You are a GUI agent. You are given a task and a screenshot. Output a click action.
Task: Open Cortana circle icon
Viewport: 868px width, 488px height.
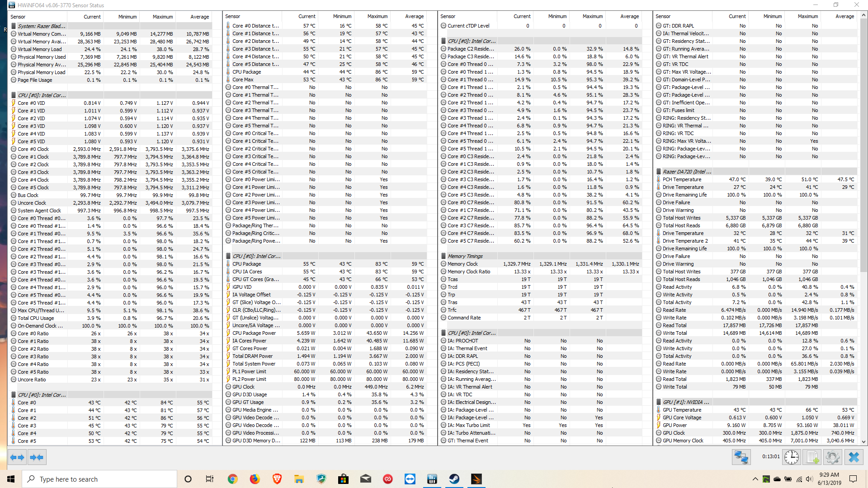[x=188, y=479]
